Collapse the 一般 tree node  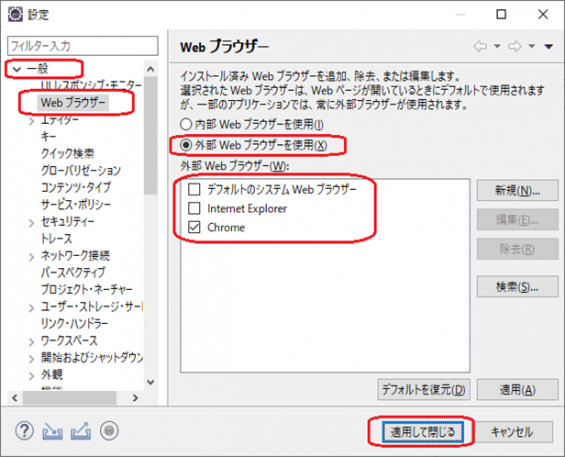(x=17, y=69)
